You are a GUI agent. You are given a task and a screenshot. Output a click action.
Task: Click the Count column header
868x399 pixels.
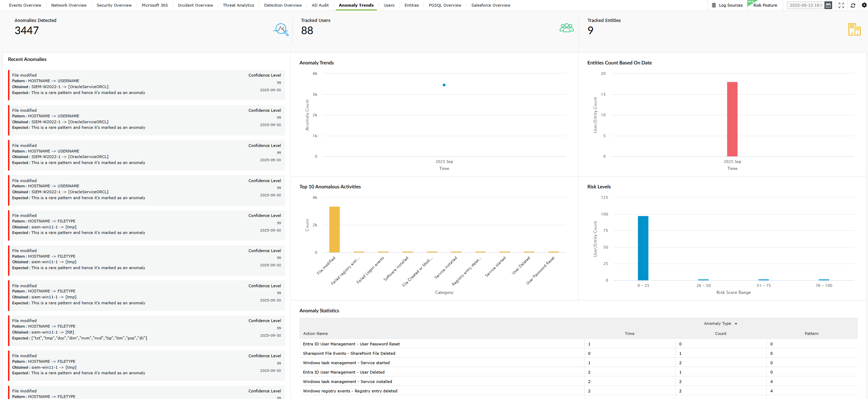click(x=721, y=334)
